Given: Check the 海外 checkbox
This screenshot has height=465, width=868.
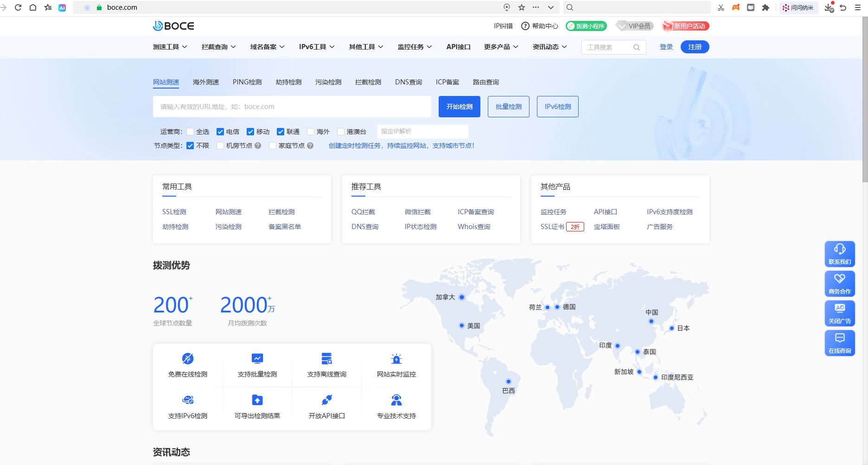Looking at the screenshot, I should [x=311, y=132].
